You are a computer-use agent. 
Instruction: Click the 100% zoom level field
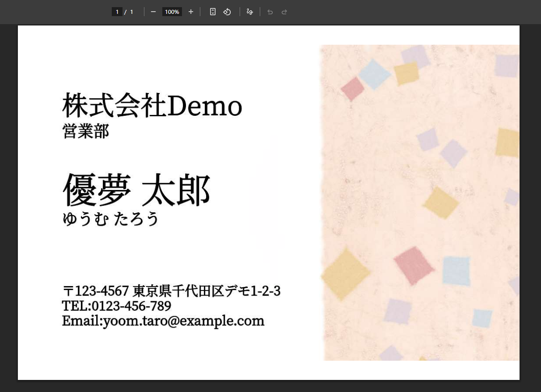pyautogui.click(x=172, y=12)
